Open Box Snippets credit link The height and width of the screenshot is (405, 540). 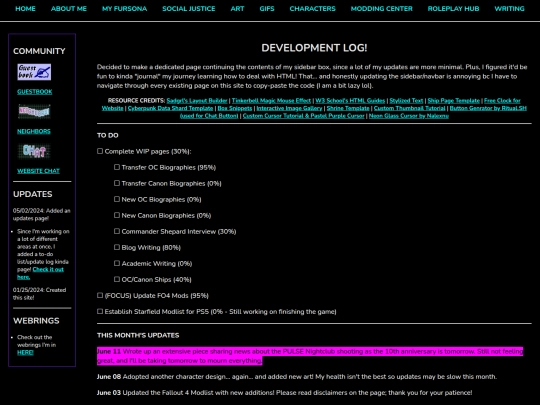click(x=235, y=108)
